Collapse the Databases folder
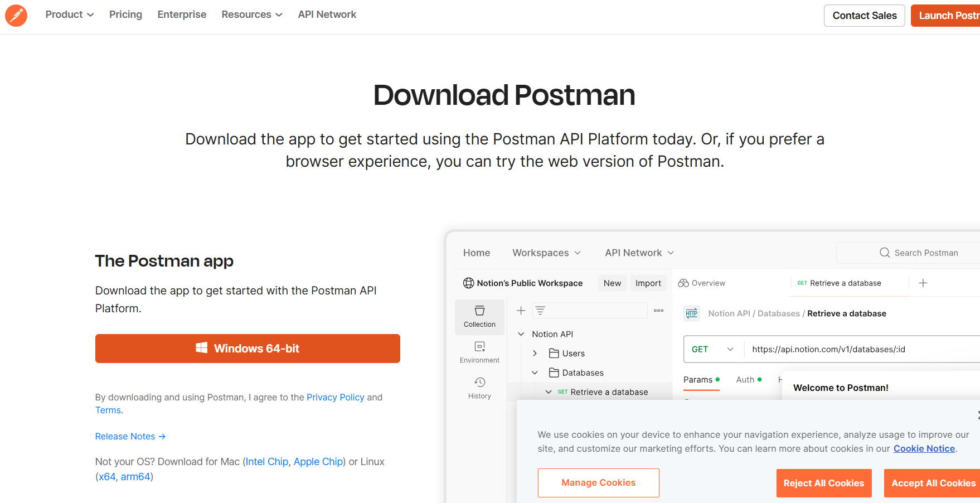Screen dimensions: 980x503 coord(535,373)
